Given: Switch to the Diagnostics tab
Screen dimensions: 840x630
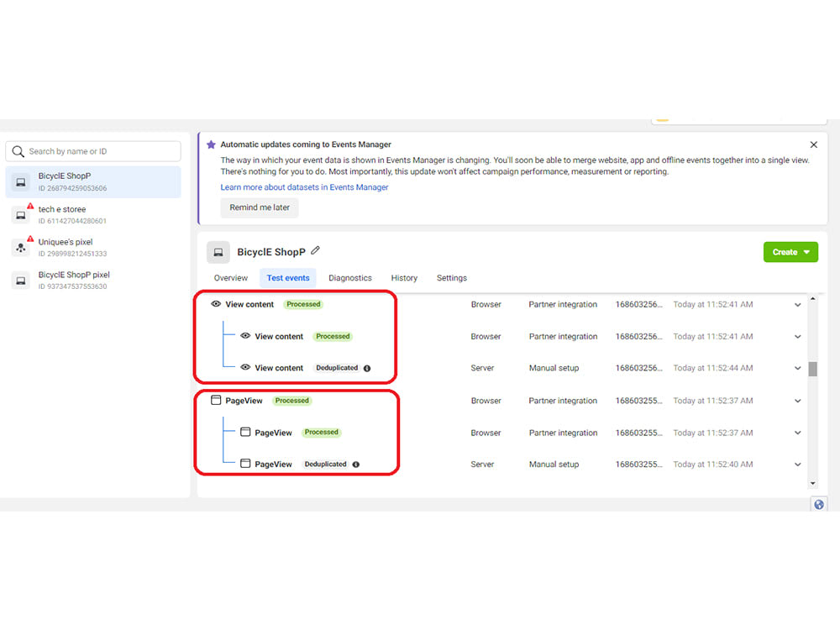Looking at the screenshot, I should click(x=350, y=278).
